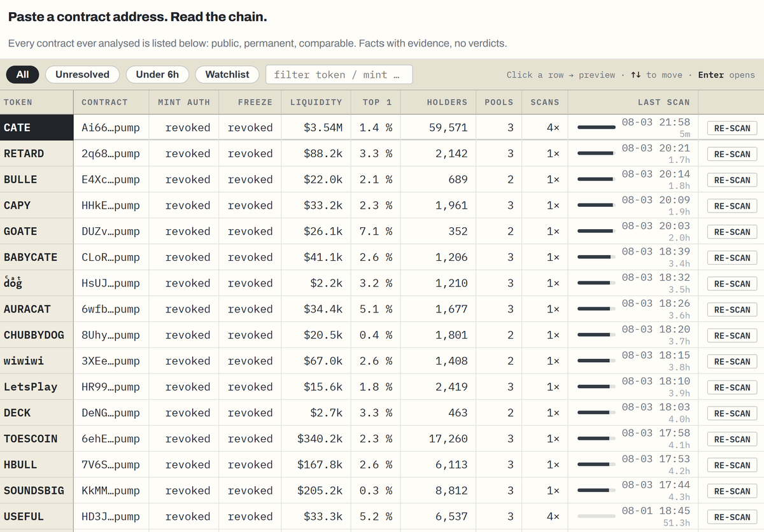Sort by the HOLDERS column header
This screenshot has width=764, height=532.
(x=447, y=102)
